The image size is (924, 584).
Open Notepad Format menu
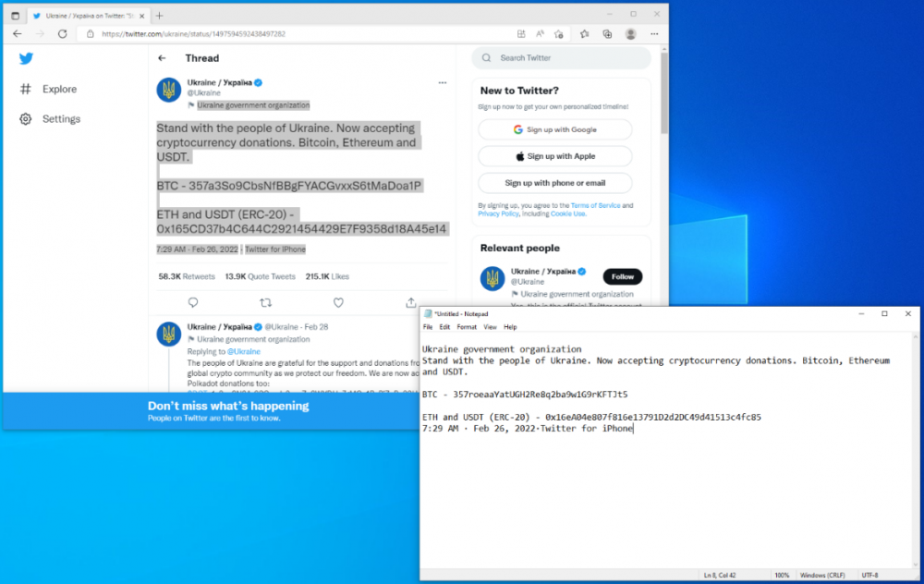(466, 327)
